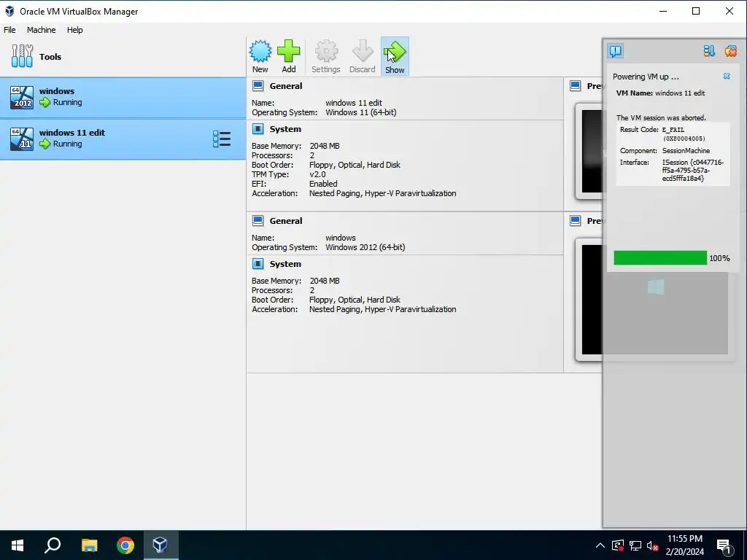This screenshot has height=560, width=747.
Task: Click the System heading under 'windows 11 edit'
Action: click(285, 129)
